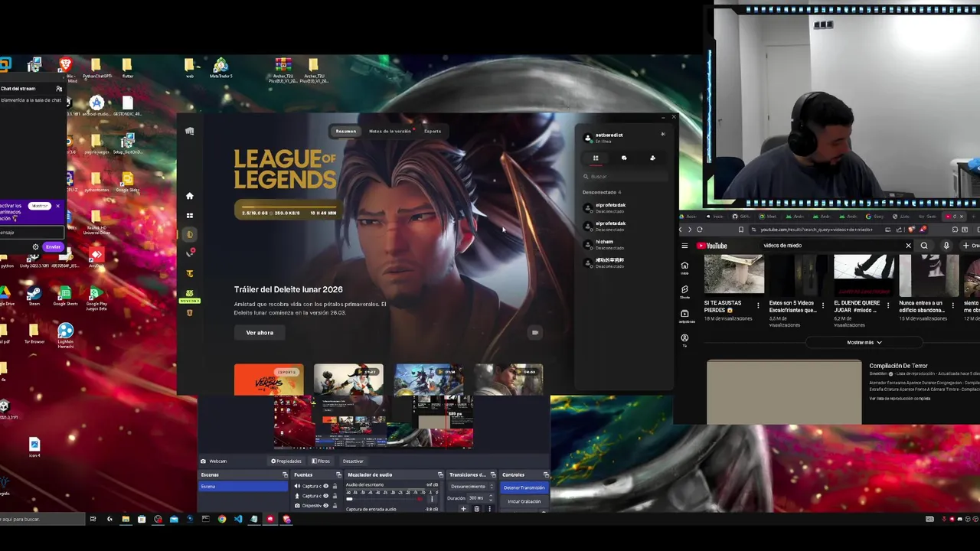
Task: Switch to the Esports tab
Action: pos(433,131)
